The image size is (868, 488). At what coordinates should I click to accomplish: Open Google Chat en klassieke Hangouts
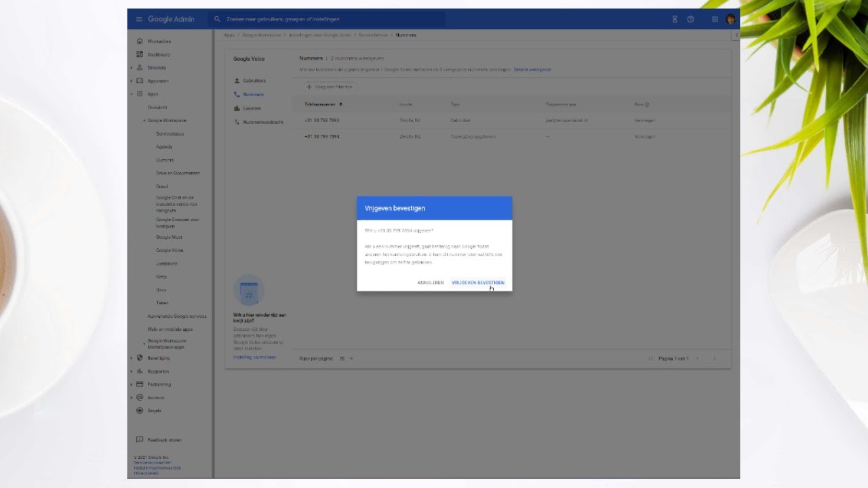tap(177, 204)
